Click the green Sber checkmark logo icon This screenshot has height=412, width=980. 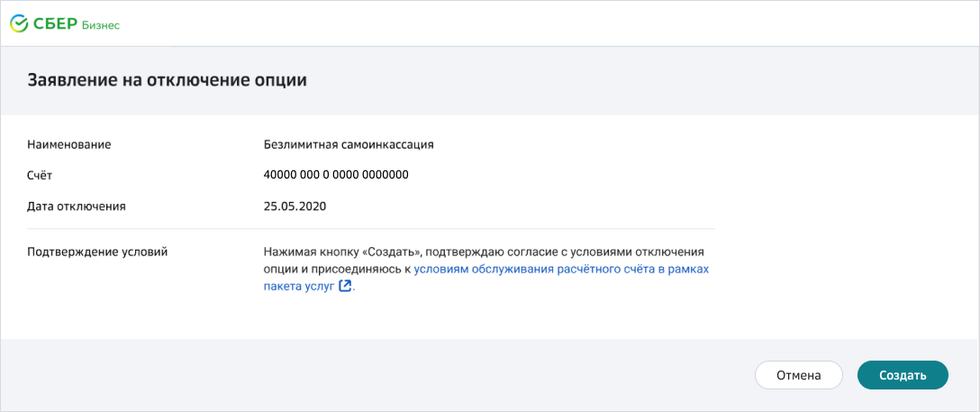(x=18, y=23)
